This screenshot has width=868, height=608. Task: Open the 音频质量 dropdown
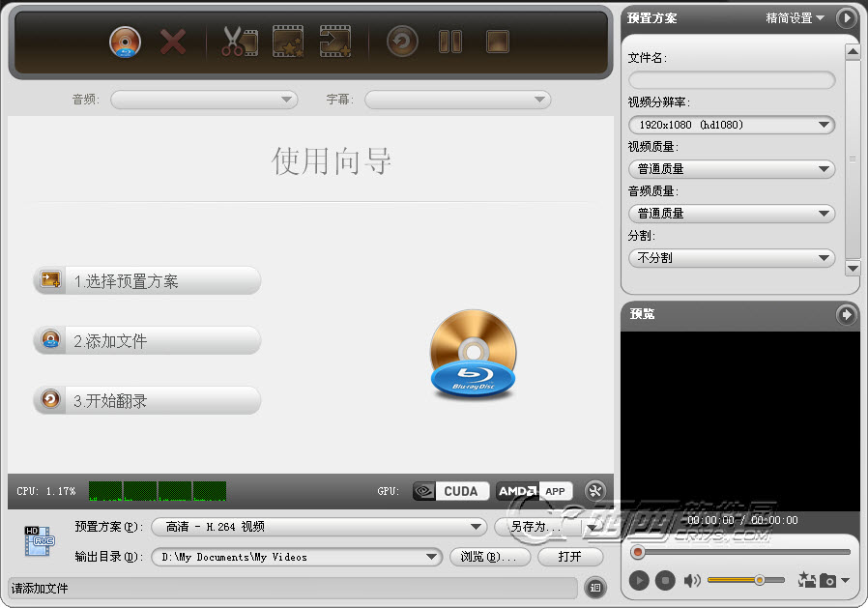coord(732,214)
